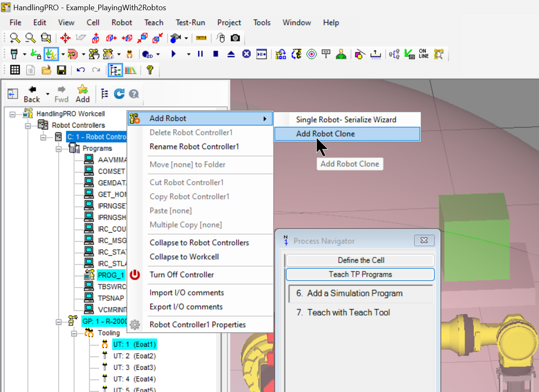The width and height of the screenshot is (539, 392).
Task: Click the undo arrow icon
Action: coord(81,70)
